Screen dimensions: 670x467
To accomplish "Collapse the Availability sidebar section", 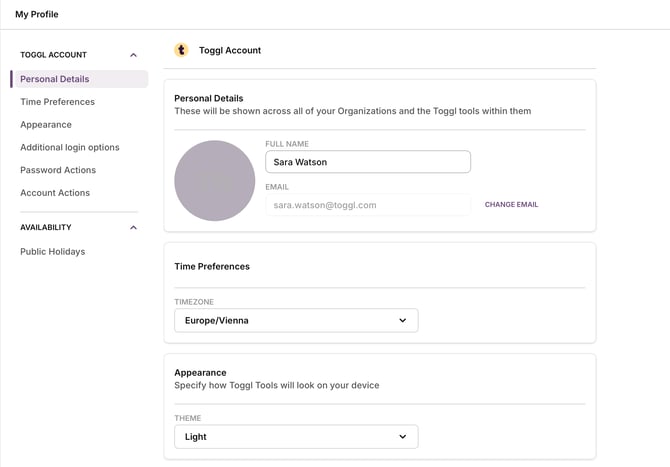I will point(134,228).
